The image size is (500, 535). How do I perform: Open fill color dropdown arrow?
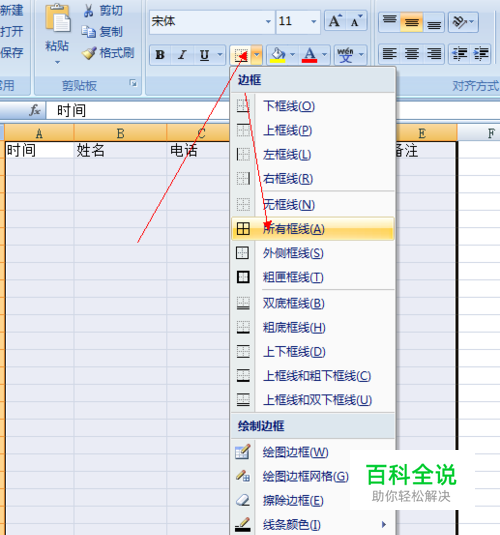click(x=292, y=55)
